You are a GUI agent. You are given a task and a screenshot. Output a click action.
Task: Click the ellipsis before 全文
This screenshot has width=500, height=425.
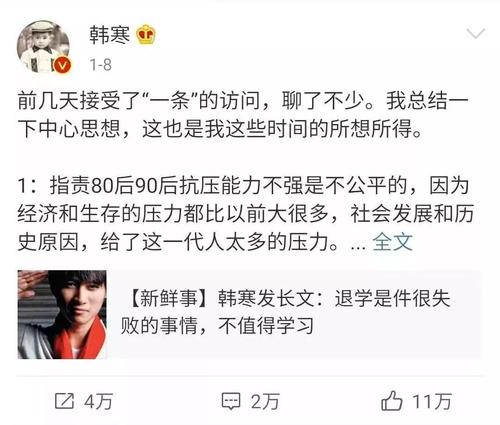pos(359,246)
